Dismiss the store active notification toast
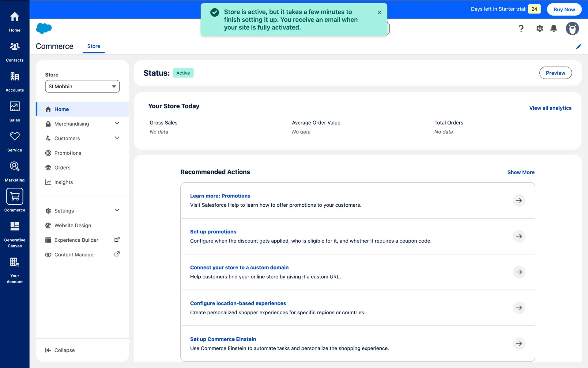 coord(379,12)
